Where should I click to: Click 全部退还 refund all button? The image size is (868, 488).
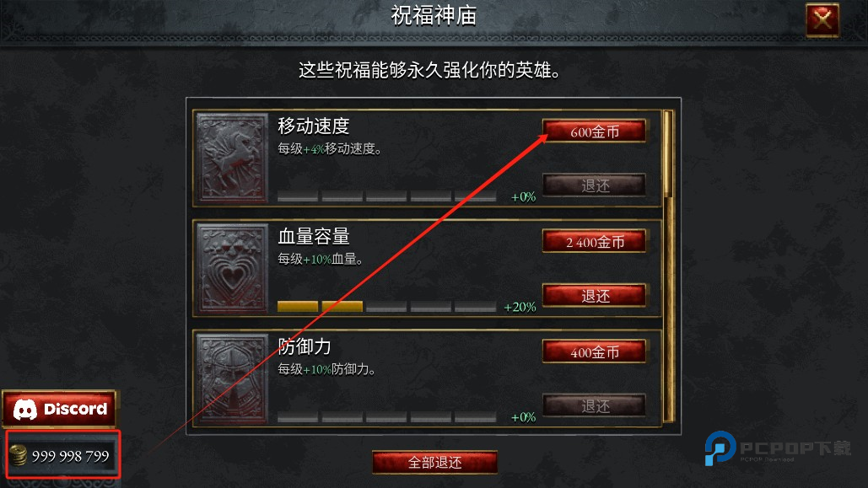(x=434, y=462)
